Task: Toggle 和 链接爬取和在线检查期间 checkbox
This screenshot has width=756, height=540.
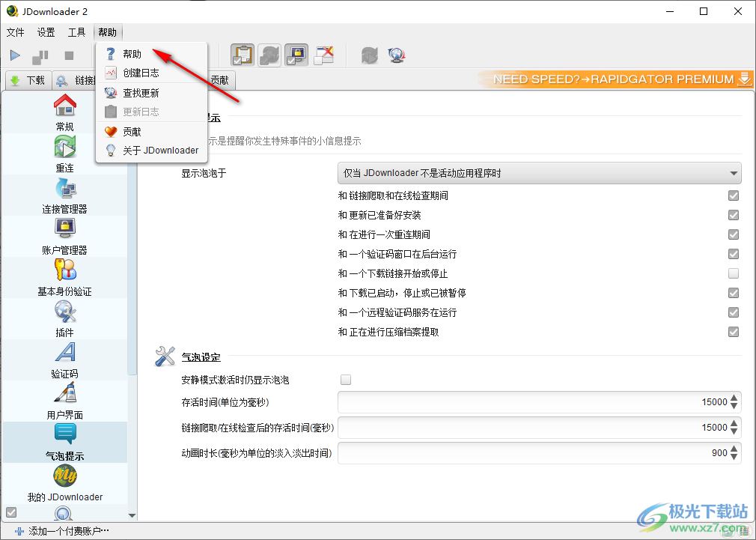Action: (734, 195)
